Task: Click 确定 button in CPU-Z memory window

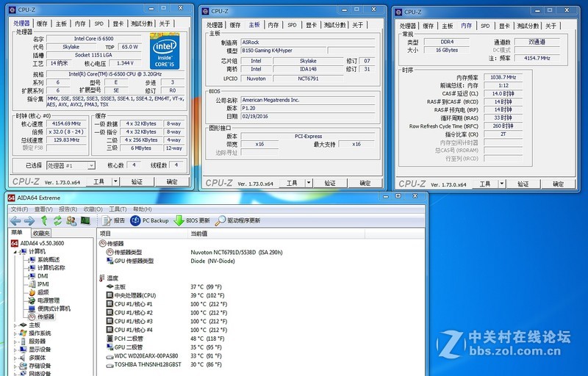Action: coord(558,184)
